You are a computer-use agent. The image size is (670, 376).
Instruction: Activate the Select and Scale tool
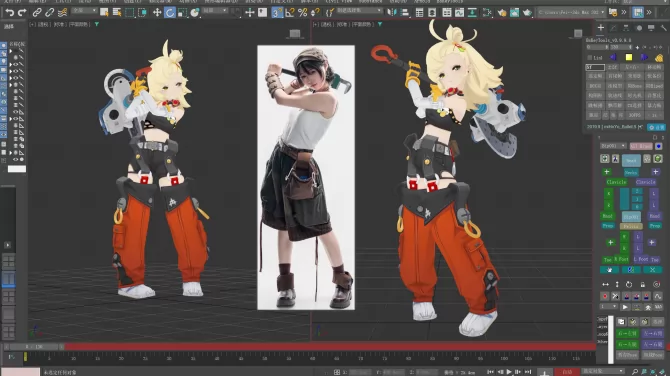click(x=182, y=13)
